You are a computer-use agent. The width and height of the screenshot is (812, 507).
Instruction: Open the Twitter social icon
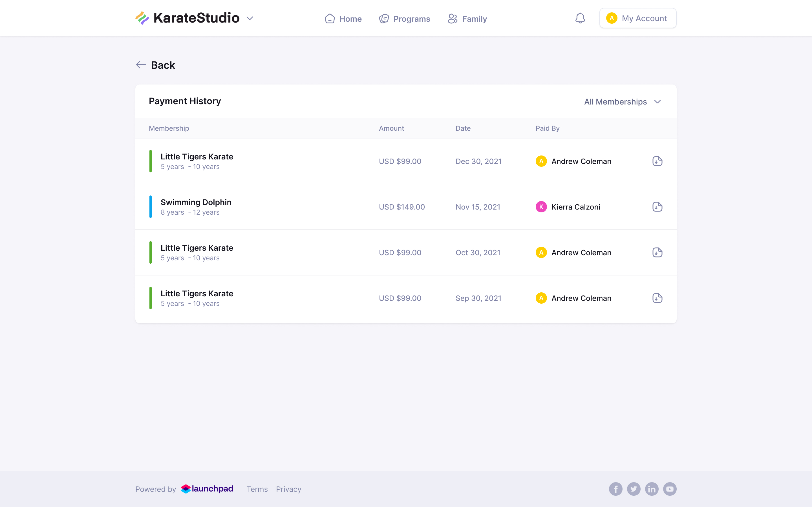coord(634,489)
